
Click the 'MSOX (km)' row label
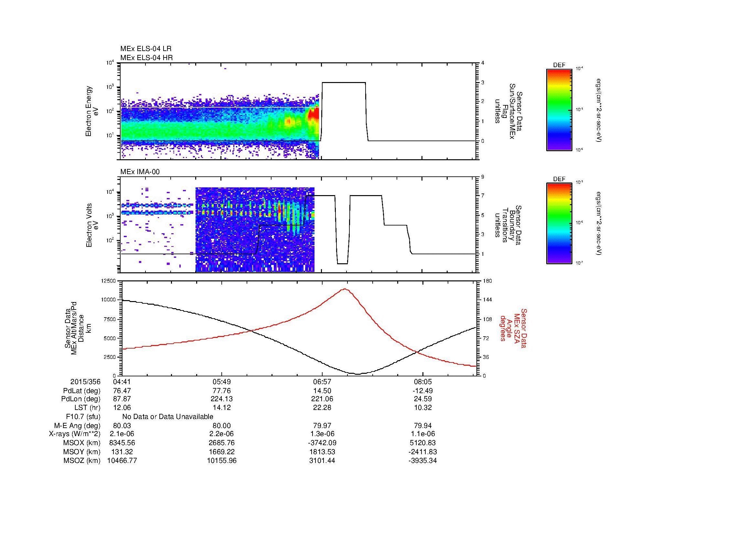click(x=82, y=443)
